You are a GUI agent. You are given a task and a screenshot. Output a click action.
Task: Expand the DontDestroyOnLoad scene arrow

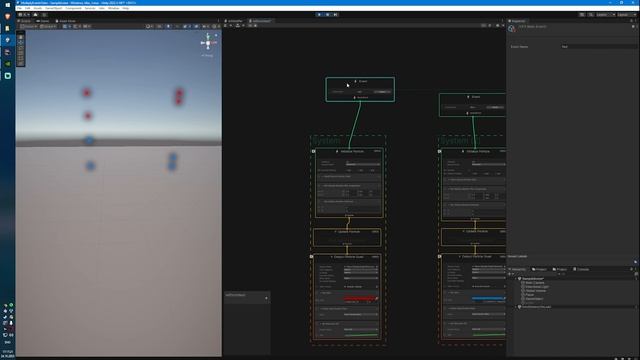516,307
